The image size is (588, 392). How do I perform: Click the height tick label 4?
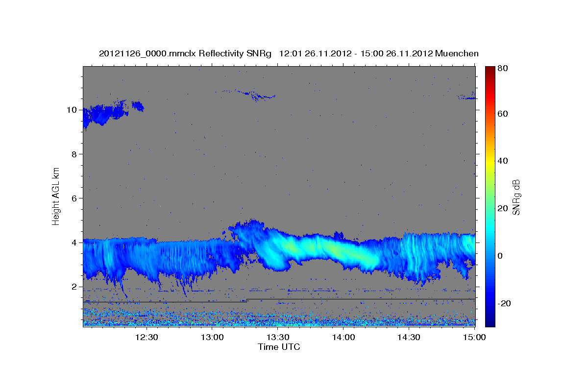point(74,243)
